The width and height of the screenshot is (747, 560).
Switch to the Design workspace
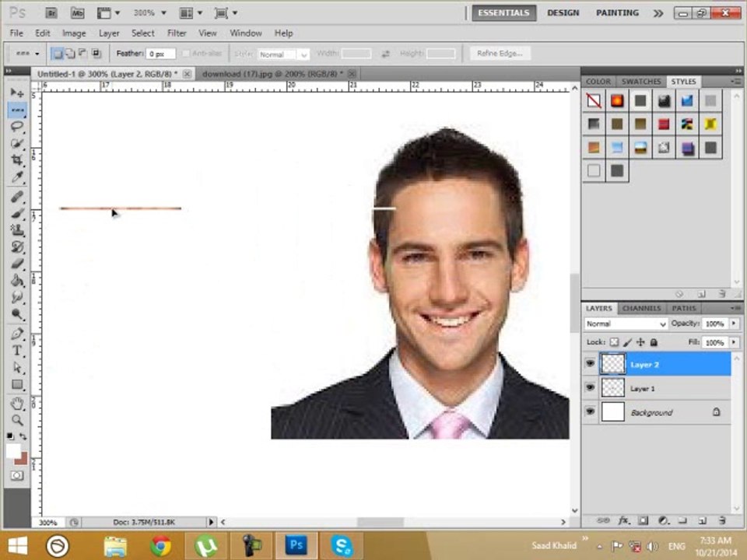pos(563,13)
